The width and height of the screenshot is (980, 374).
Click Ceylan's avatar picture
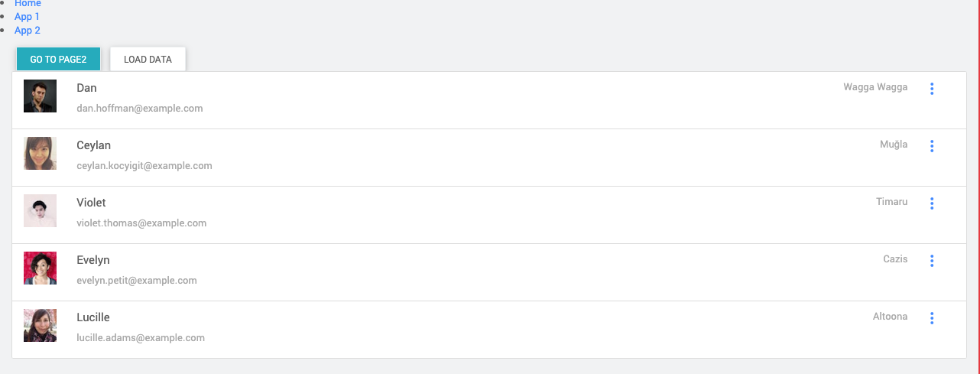[x=40, y=154]
